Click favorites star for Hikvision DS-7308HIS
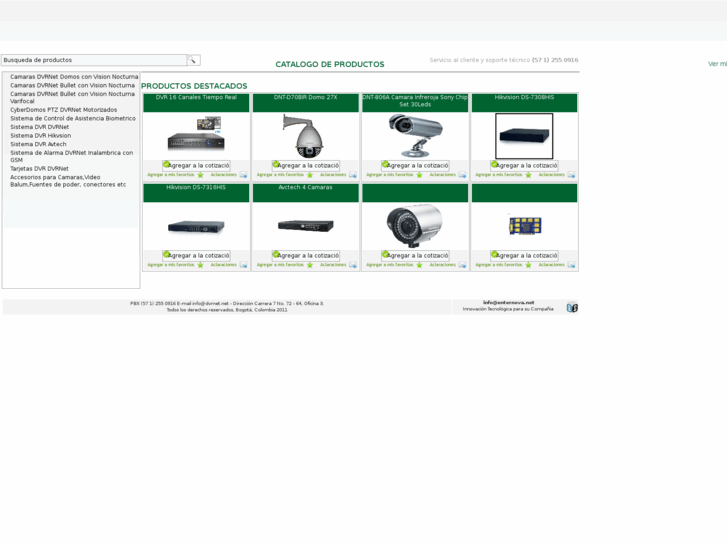Screen dimensions: 727x545 pyautogui.click(x=529, y=175)
